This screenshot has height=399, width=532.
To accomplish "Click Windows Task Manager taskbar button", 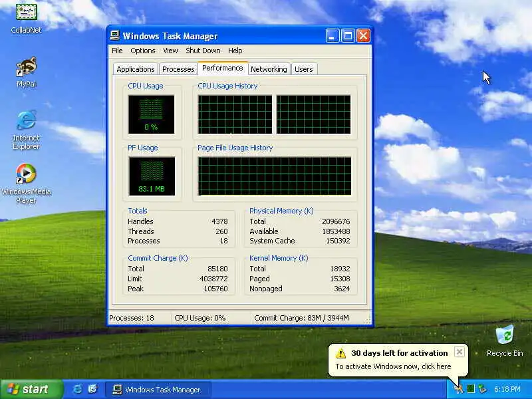I will point(158,389).
